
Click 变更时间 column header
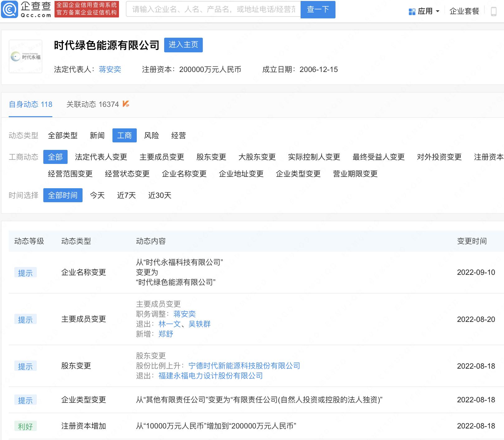point(472,241)
